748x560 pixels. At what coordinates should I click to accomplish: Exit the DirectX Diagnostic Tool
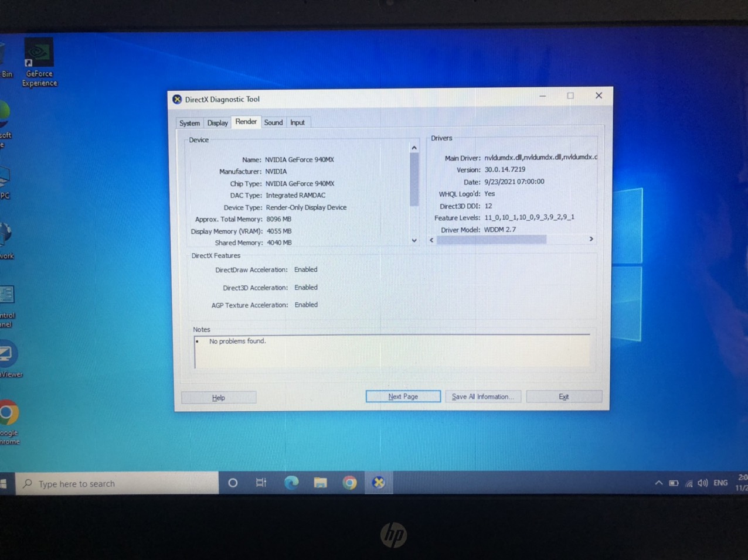pyautogui.click(x=564, y=397)
